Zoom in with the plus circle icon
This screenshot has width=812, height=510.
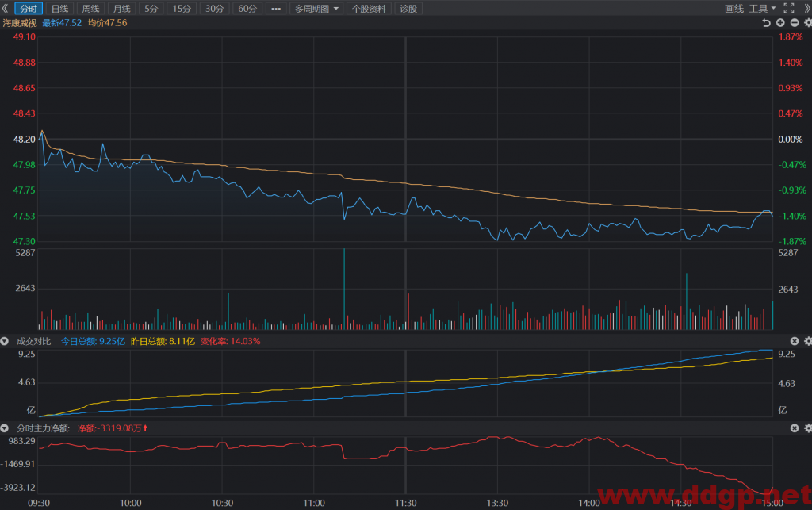tap(780, 23)
